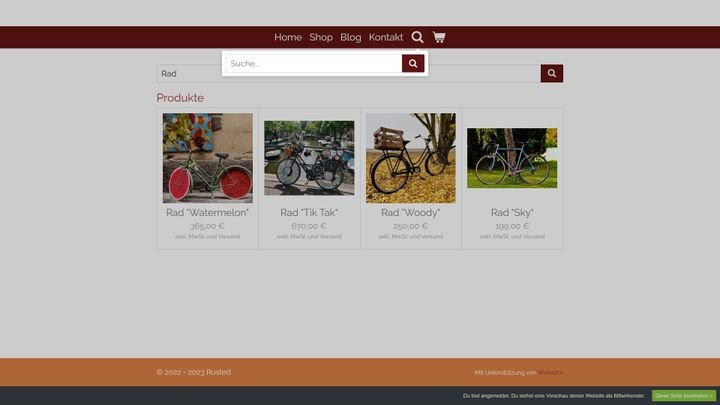Open the shopping cart icon
720x405 pixels.
pyautogui.click(x=439, y=37)
